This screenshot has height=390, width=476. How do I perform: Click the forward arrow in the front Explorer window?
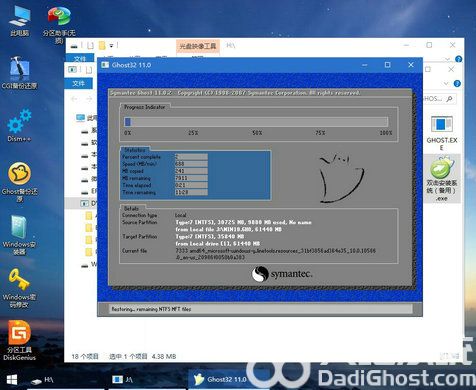89,99
